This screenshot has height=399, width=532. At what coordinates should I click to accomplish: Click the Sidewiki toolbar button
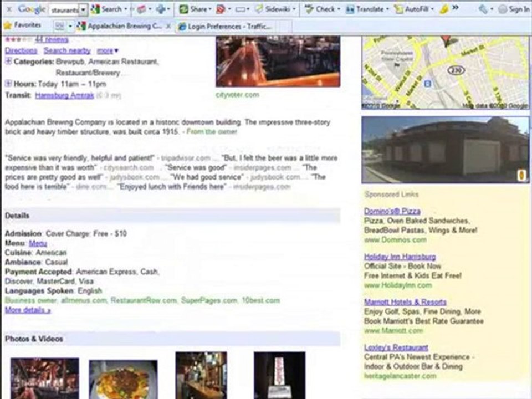275,9
